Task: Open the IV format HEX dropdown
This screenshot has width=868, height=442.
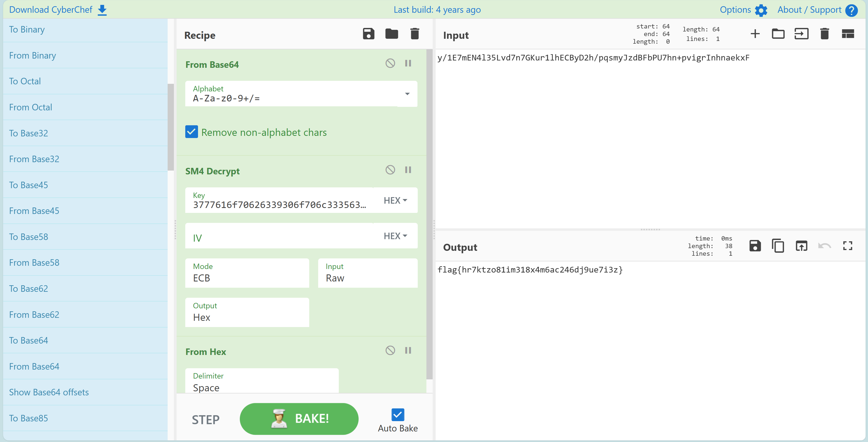Action: [395, 236]
